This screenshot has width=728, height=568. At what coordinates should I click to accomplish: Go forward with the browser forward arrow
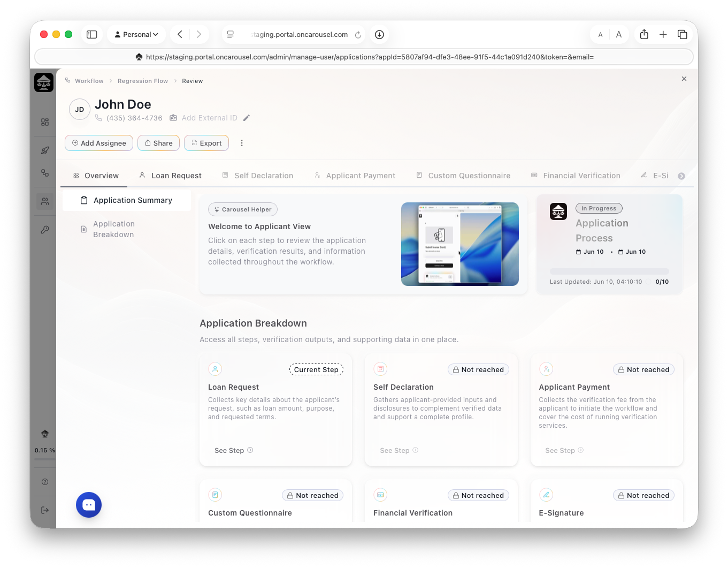click(198, 34)
